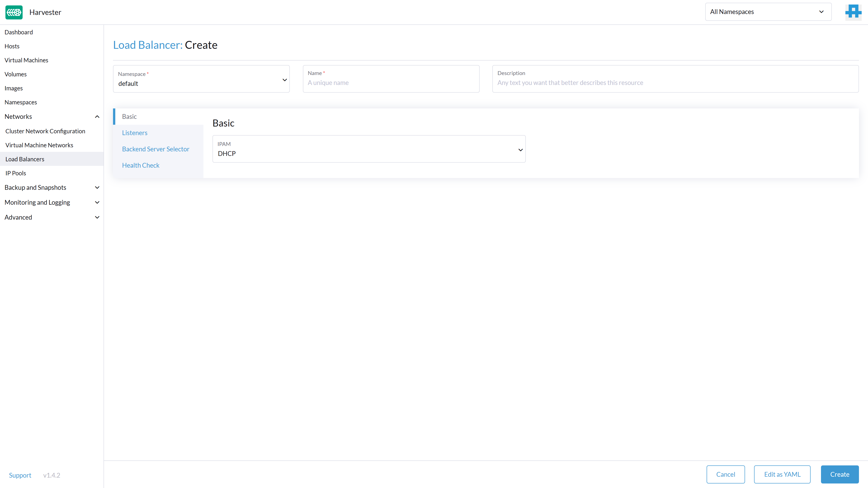Switch to the Listeners tab
The width and height of the screenshot is (868, 488).
134,133
